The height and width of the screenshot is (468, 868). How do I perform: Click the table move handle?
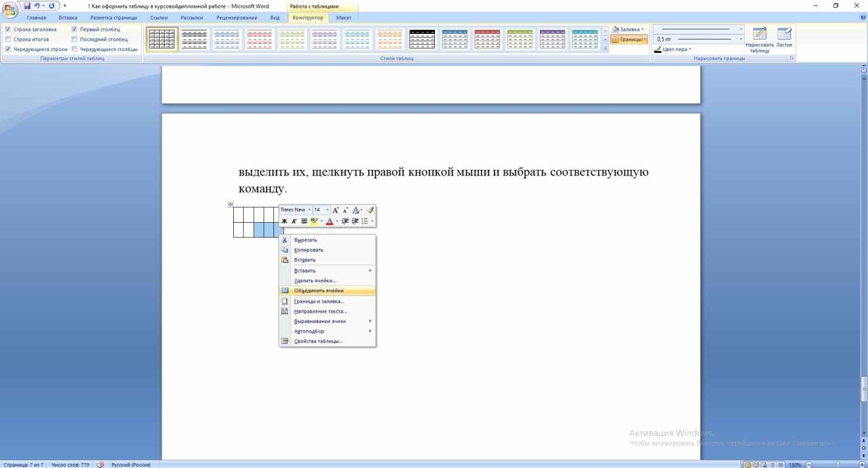[x=230, y=204]
